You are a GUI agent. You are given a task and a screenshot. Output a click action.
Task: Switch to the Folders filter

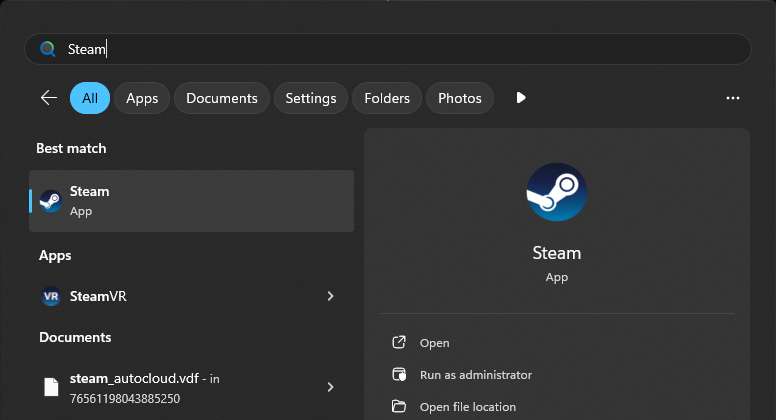pyautogui.click(x=387, y=98)
